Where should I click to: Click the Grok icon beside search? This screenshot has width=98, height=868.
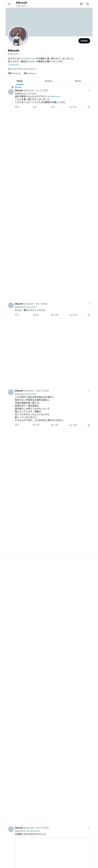pos(81,4)
